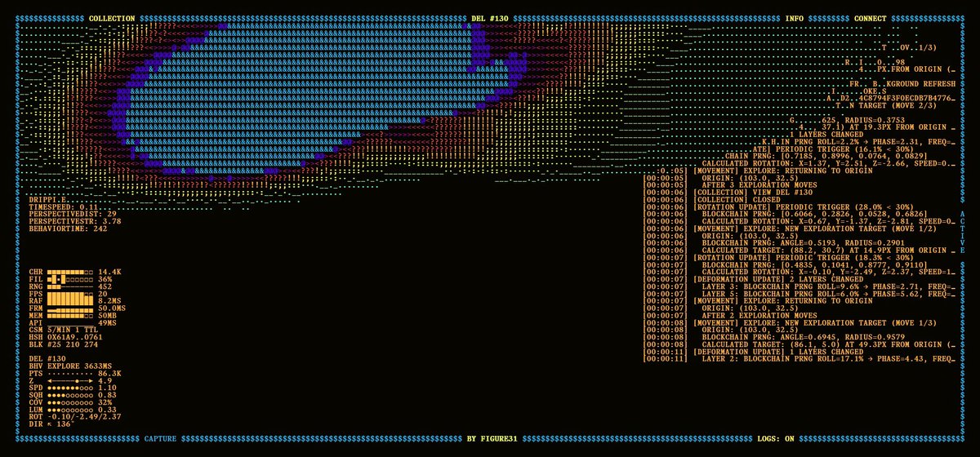Screen dimensions: 980x457
Task: Click the FIL bar graph showing 36%
Action: pos(69,278)
